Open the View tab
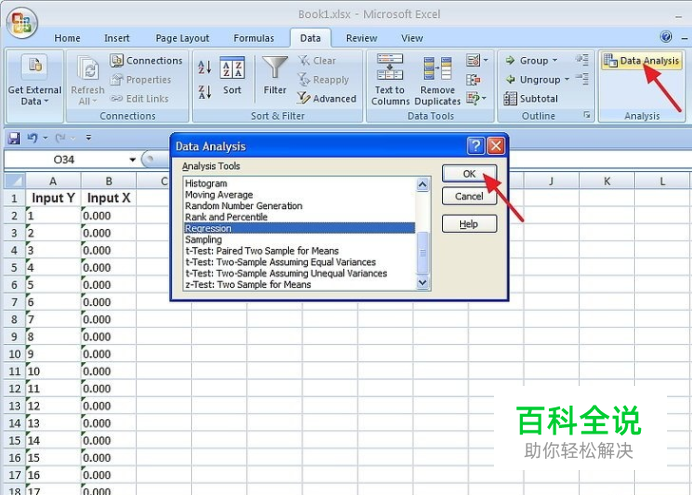692x495 pixels. 412,38
